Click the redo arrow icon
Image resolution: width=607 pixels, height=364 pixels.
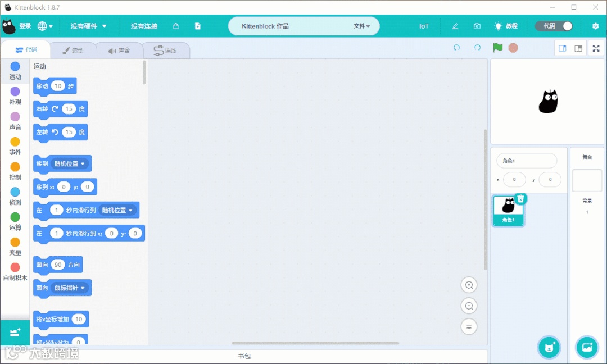pyautogui.click(x=477, y=48)
